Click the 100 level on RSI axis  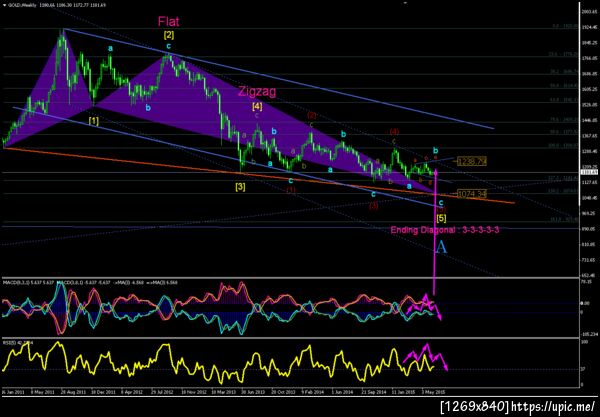point(584,341)
